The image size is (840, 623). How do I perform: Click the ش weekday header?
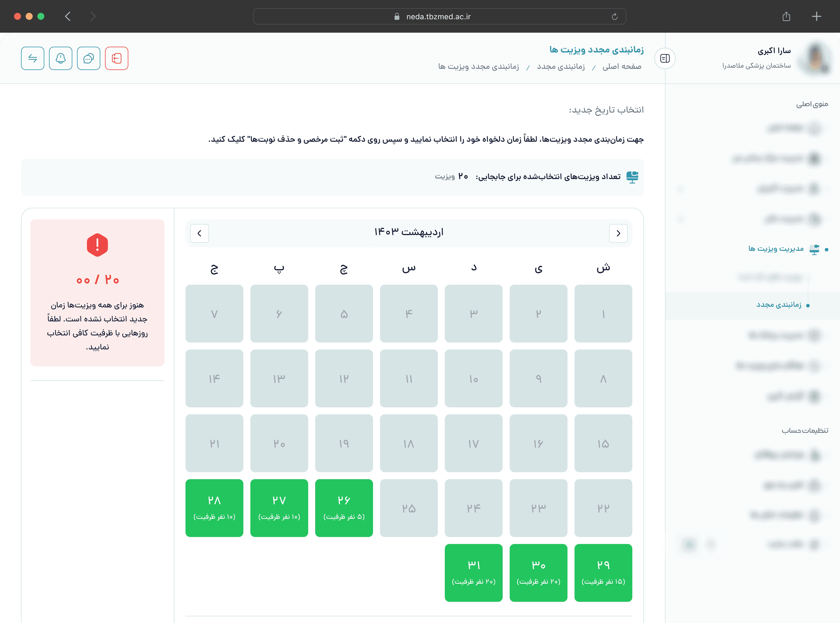point(603,268)
